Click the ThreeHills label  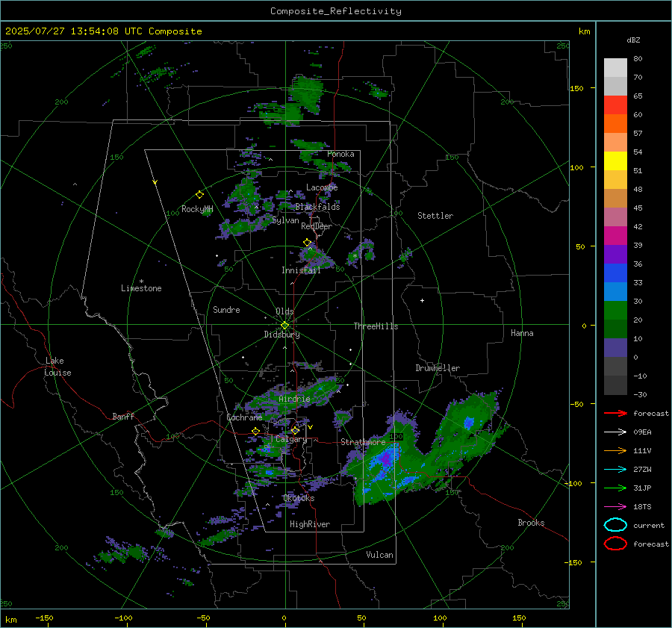coord(376,326)
